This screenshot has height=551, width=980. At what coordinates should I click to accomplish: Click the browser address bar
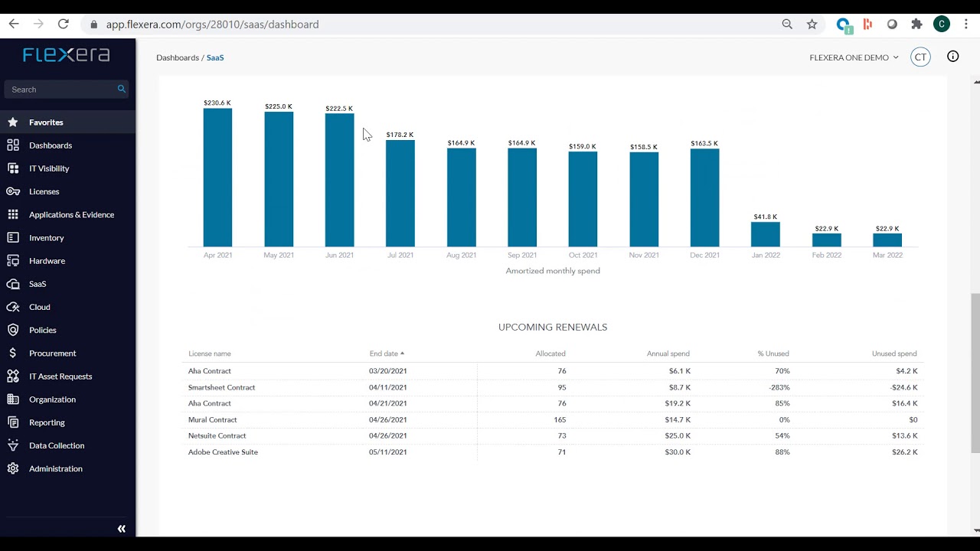click(x=429, y=24)
